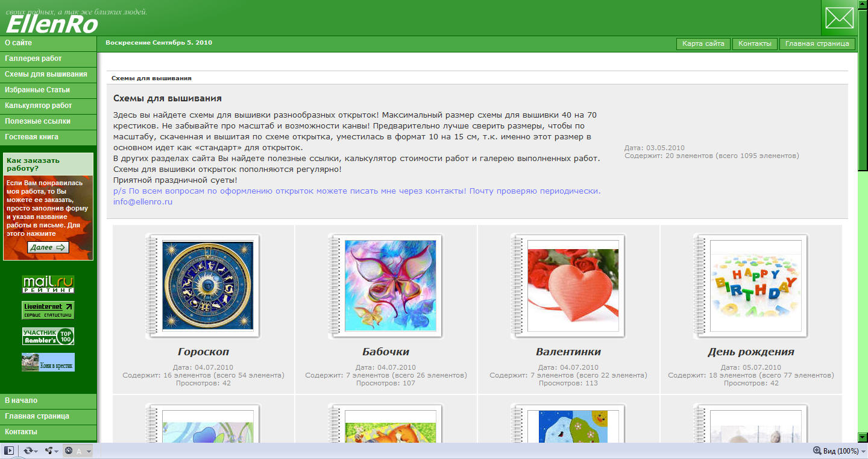Open 'Гостевая книга' menu item
868x459 pixels.
(x=48, y=137)
